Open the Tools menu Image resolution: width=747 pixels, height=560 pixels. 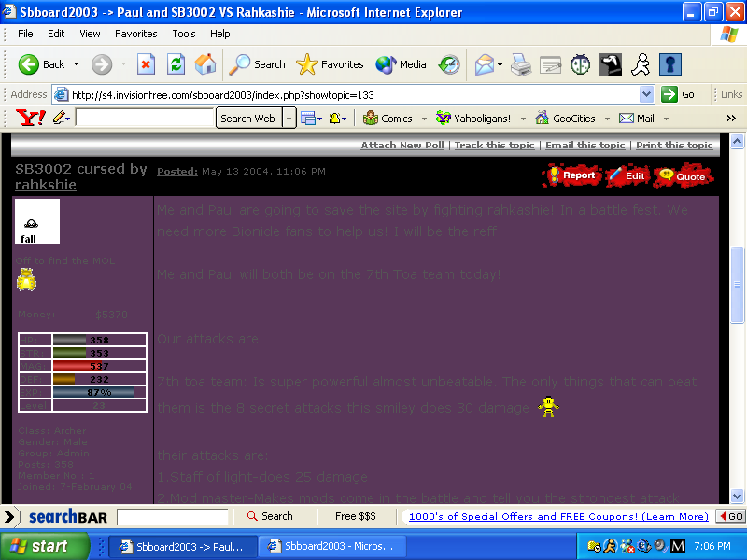(183, 33)
